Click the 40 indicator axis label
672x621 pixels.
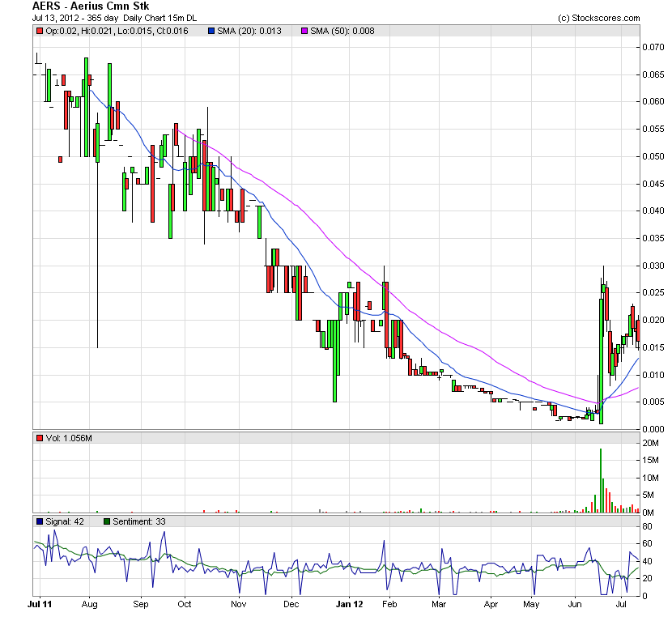click(x=647, y=561)
